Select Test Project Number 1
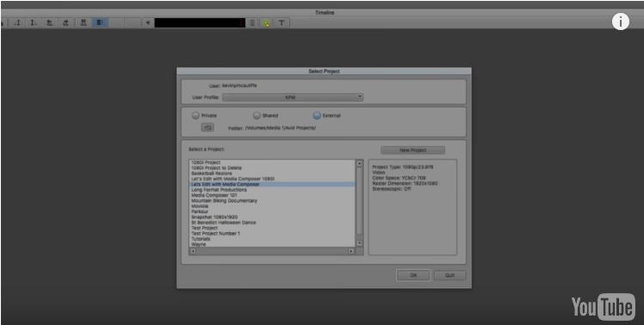 coord(215,233)
